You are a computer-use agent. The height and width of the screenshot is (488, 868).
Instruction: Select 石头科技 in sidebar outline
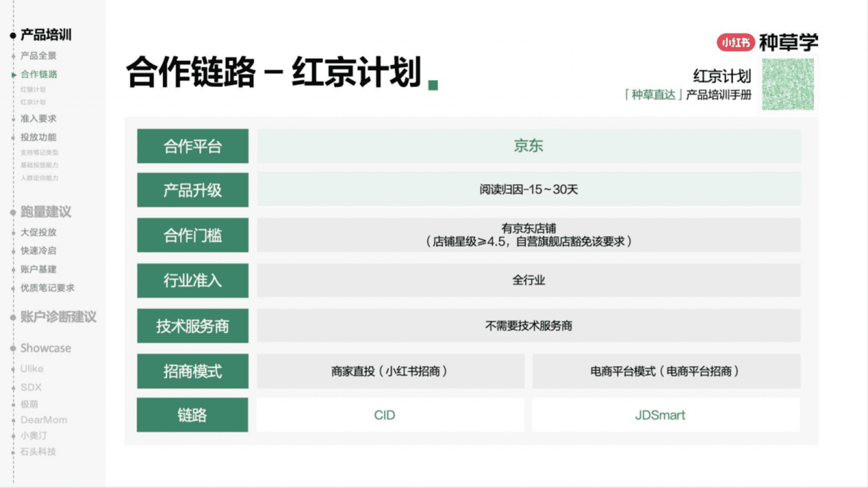point(38,451)
